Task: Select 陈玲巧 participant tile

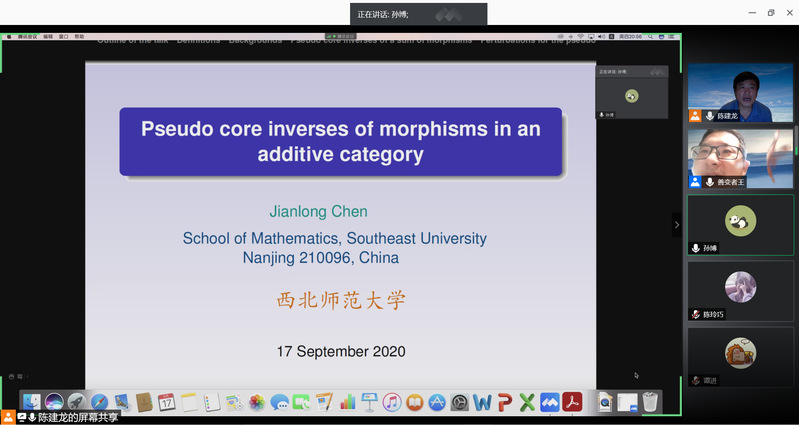Action: (x=740, y=290)
